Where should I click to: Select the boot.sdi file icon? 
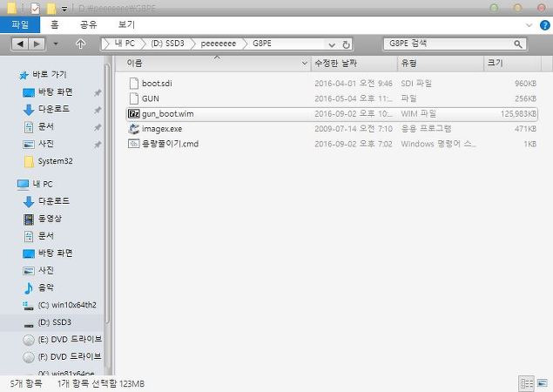133,84
